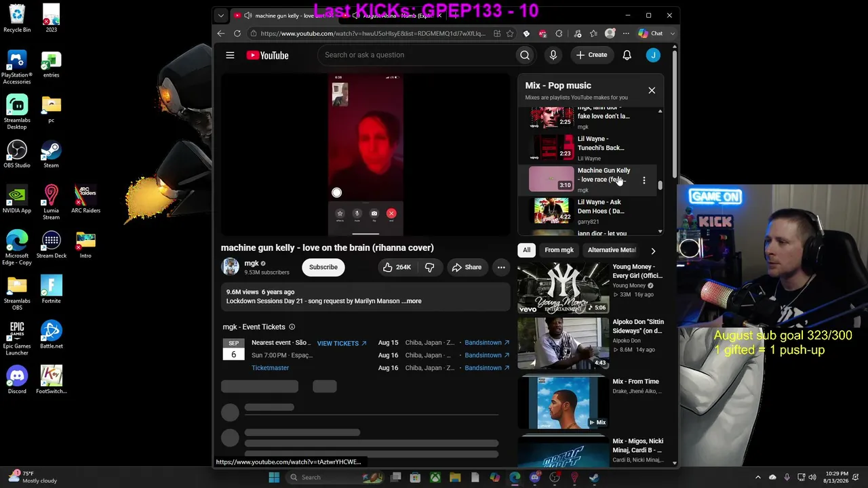Like the video with the thumbs-up button

[397, 267]
